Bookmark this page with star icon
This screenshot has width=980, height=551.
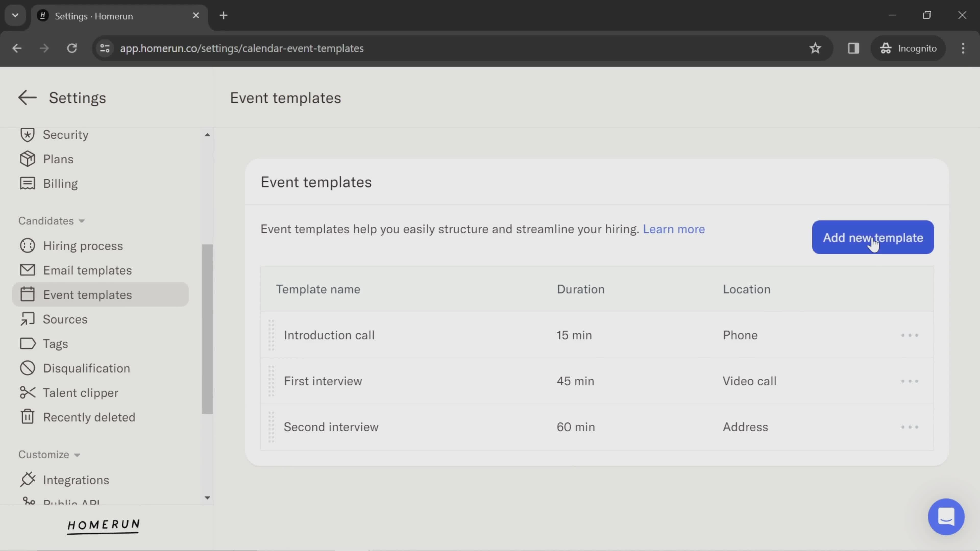click(815, 48)
